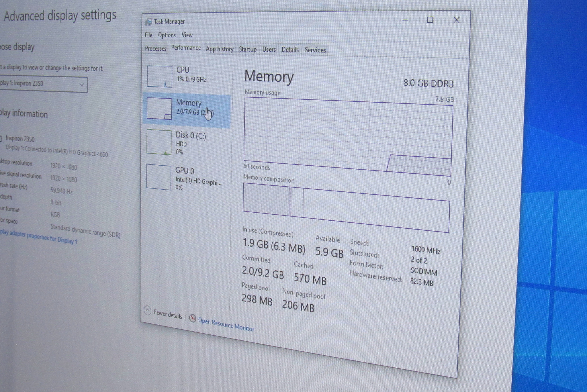Viewport: 587px width, 392px height.
Task: Select the Memory mini graph thumbnail
Action: (159, 109)
